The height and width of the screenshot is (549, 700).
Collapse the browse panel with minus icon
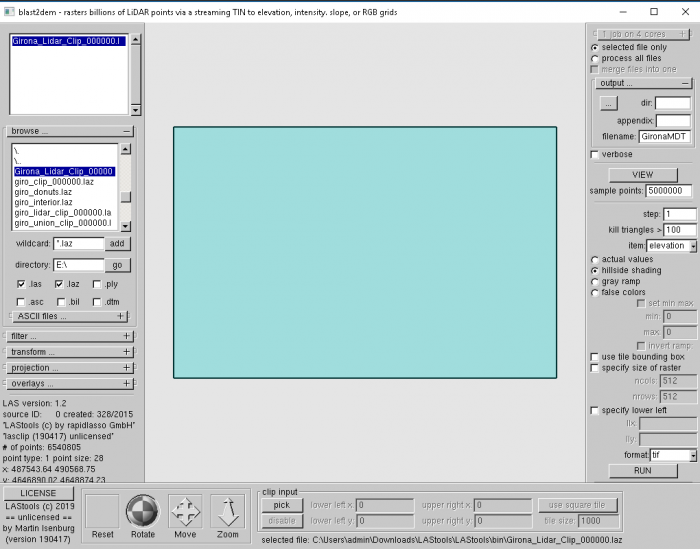[x=127, y=131]
